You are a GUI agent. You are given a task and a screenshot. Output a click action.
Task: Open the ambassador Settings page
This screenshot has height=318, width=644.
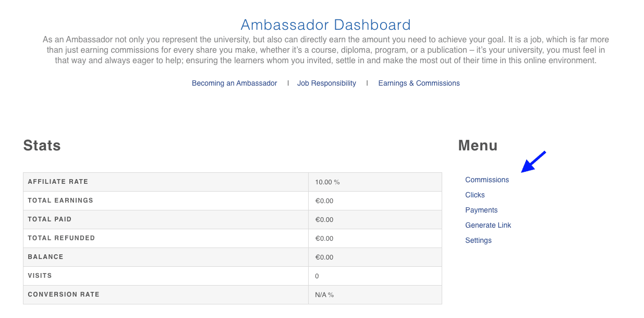[x=478, y=240]
